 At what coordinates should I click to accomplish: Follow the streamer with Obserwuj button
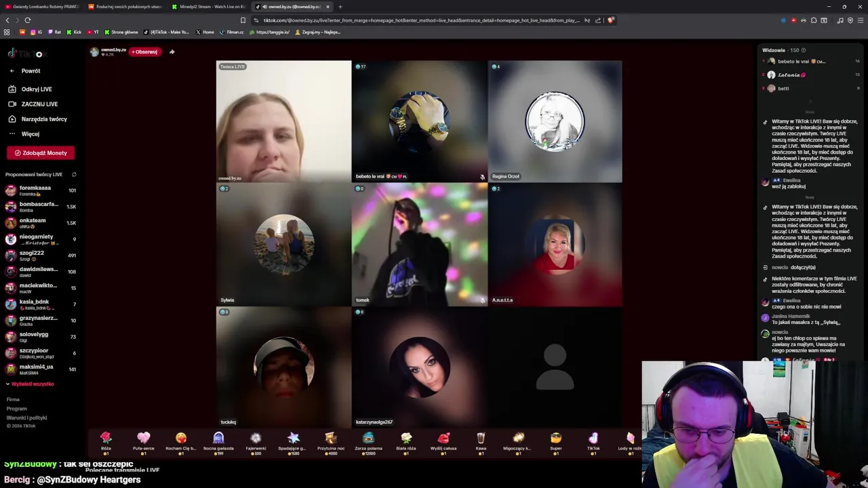click(x=145, y=52)
